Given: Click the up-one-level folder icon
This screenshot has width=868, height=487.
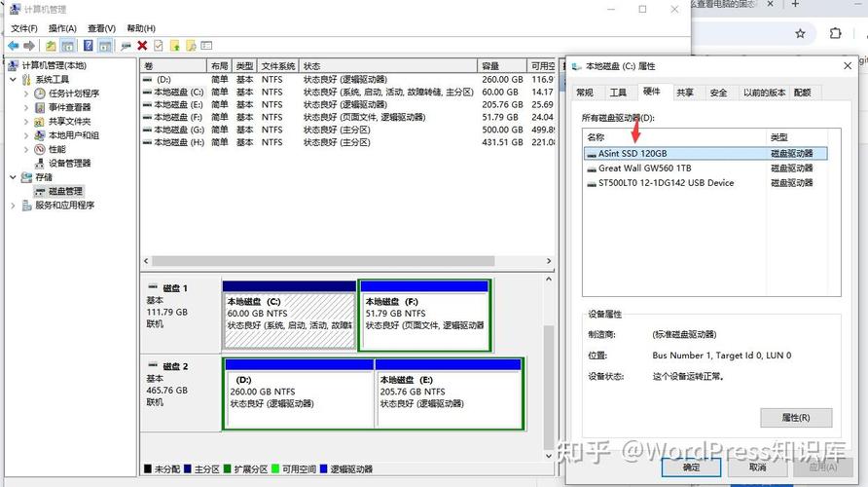Looking at the screenshot, I should point(51,46).
